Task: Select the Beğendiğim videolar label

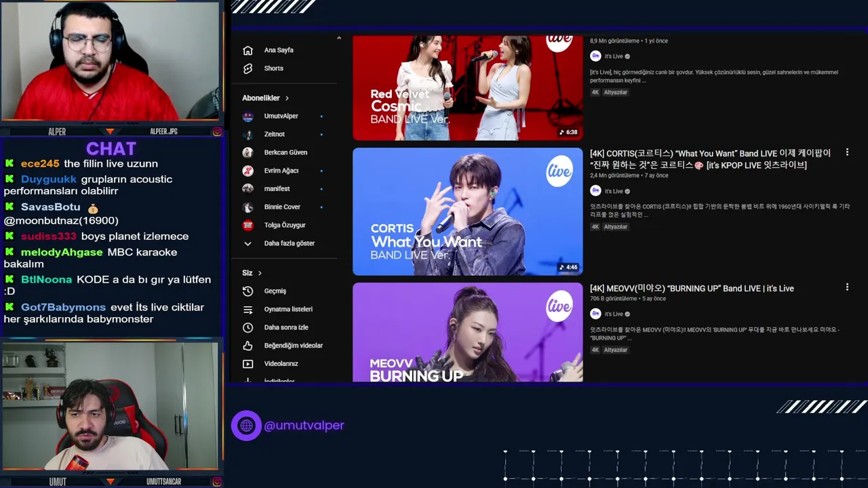Action: [x=294, y=346]
